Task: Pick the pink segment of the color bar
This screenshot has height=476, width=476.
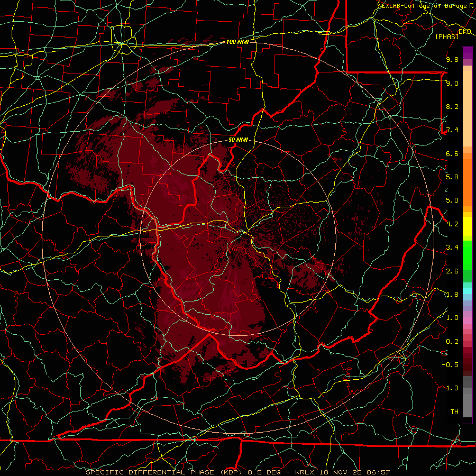Action: [x=467, y=321]
